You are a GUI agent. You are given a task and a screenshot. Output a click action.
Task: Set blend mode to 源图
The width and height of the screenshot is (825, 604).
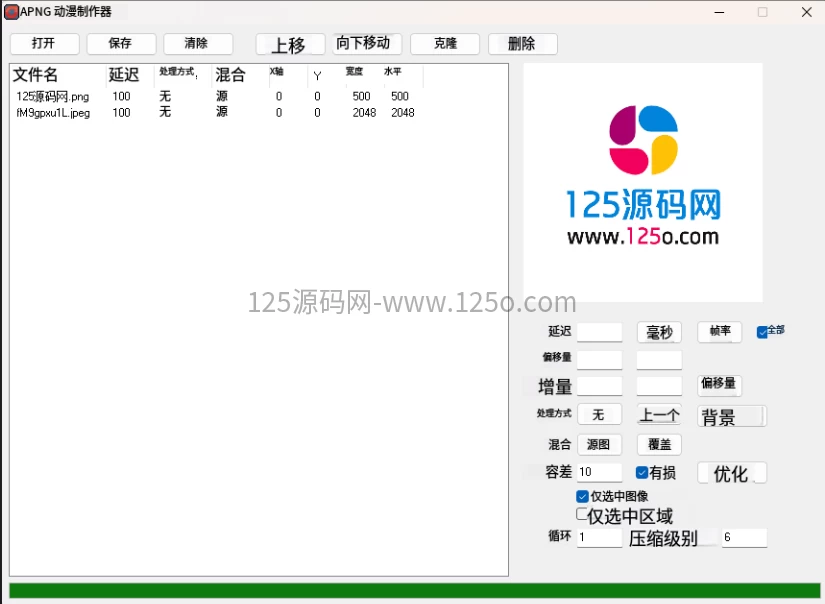point(599,444)
